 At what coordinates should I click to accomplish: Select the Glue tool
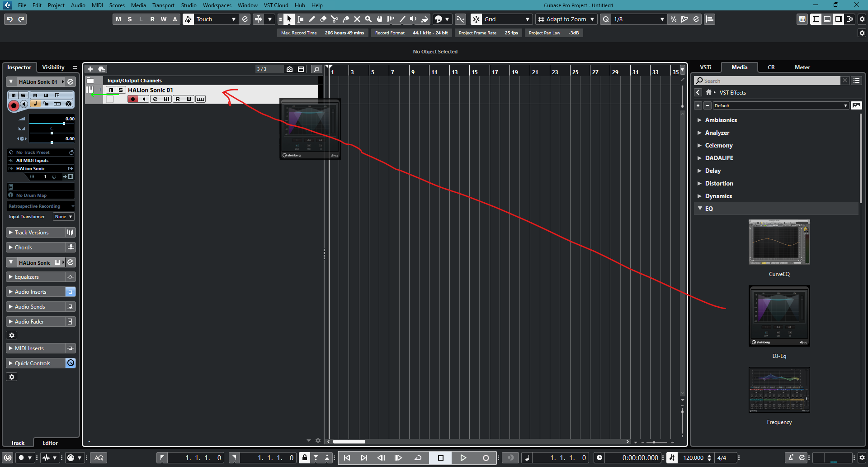tap(346, 19)
